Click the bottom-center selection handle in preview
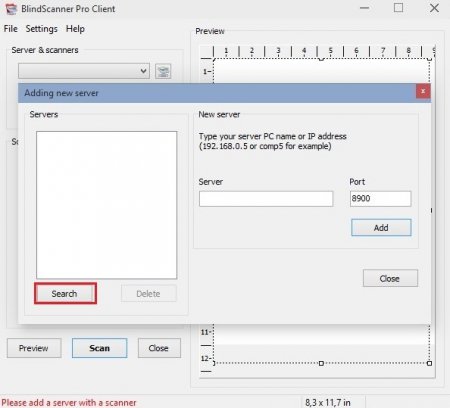The height and width of the screenshot is (408, 450). click(321, 363)
